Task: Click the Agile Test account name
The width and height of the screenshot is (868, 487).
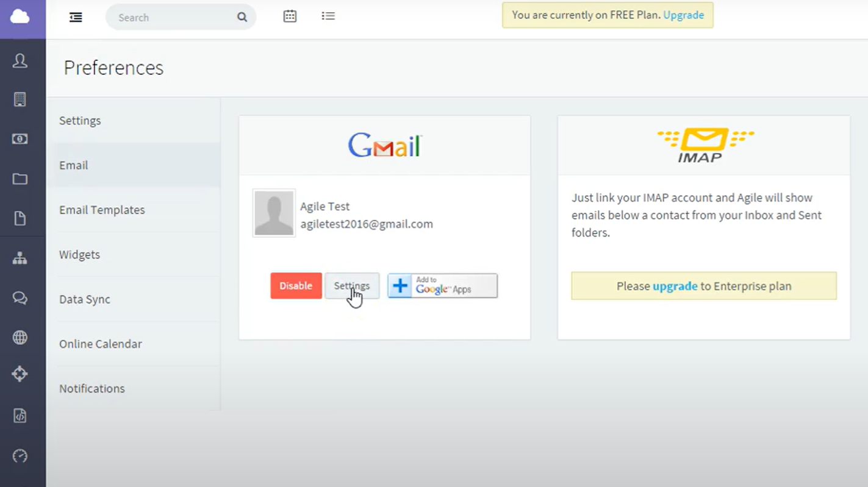Action: tap(325, 206)
